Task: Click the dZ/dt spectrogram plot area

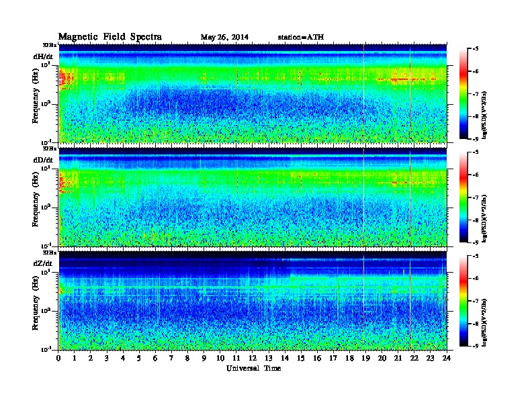Action: tap(253, 301)
